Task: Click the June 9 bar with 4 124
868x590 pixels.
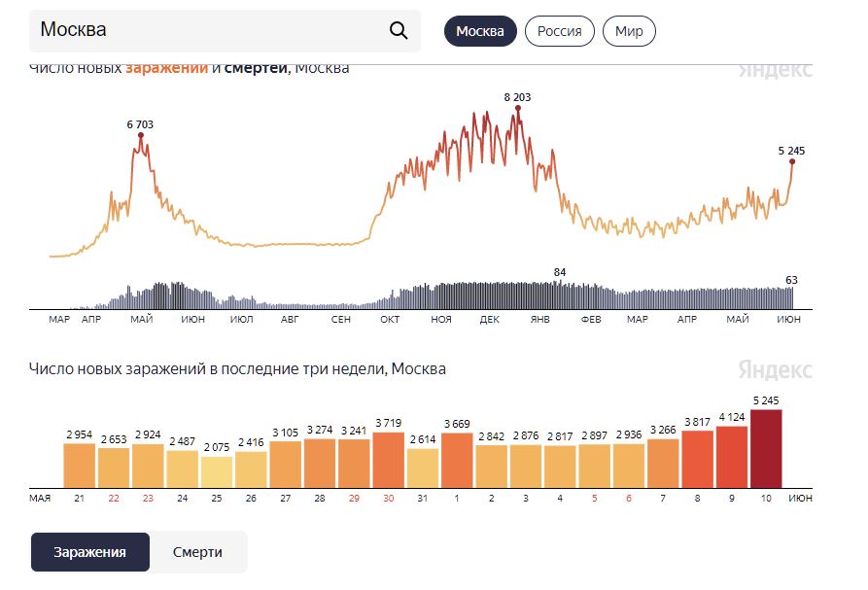Action: 731,457
